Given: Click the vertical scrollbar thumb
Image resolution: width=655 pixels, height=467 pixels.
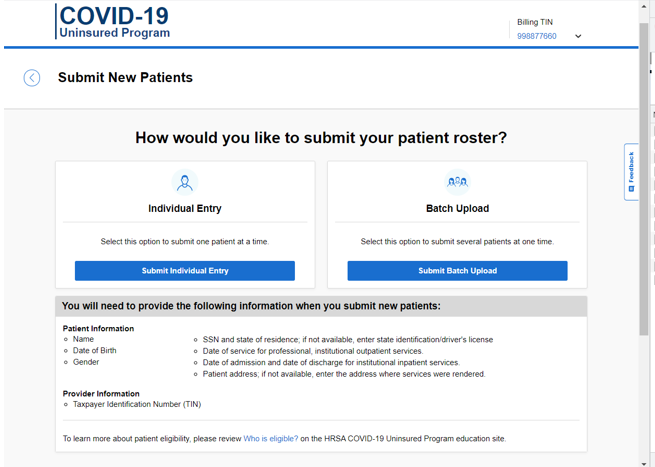Looking at the screenshot, I should (644, 180).
